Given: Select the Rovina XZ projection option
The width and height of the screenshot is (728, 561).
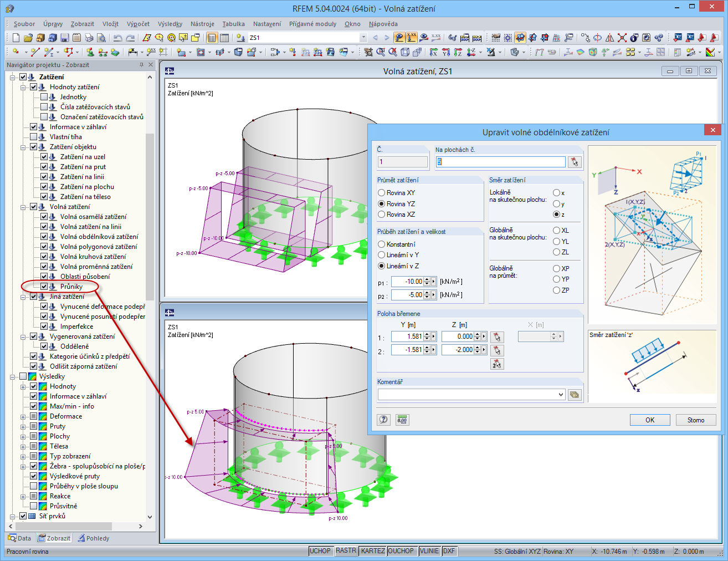Looking at the screenshot, I should (397, 215).
